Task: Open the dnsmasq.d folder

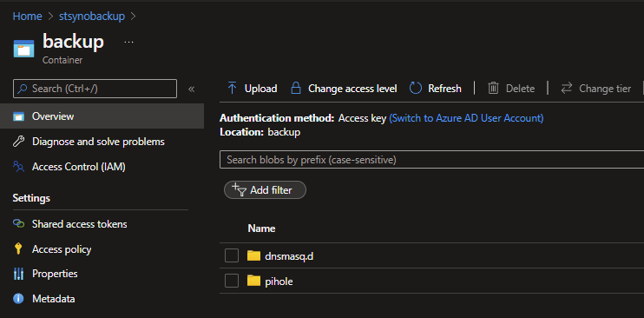Action: (289, 256)
